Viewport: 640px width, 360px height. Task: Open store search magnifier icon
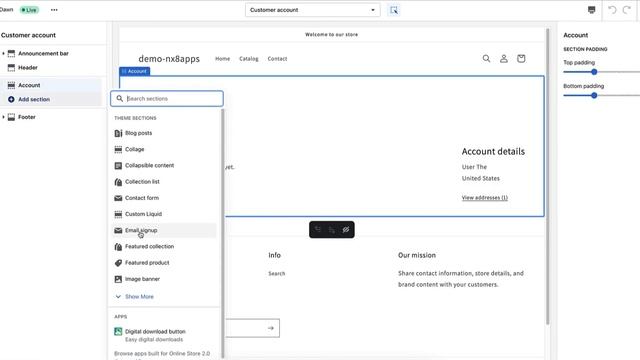click(487, 58)
